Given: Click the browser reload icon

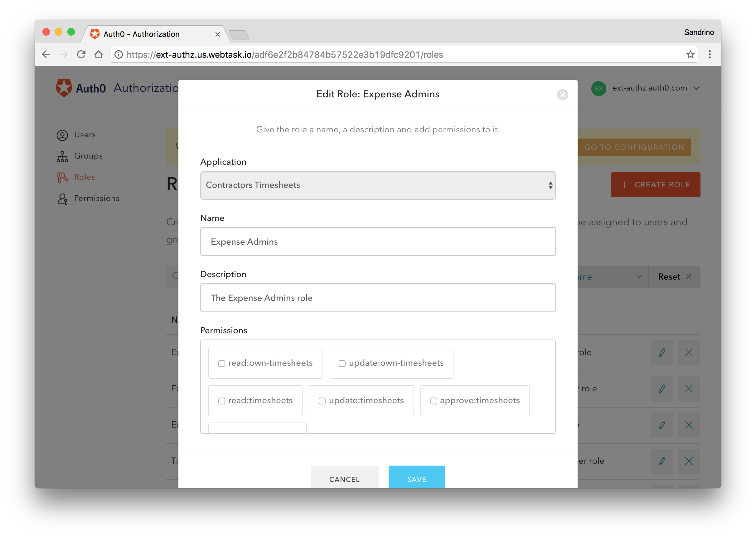Looking at the screenshot, I should pos(81,54).
